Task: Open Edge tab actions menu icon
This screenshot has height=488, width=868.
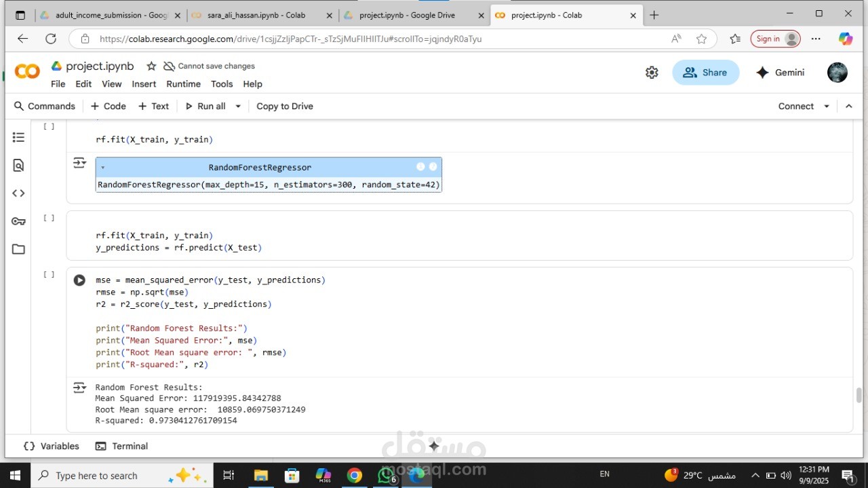Action: 20,15
